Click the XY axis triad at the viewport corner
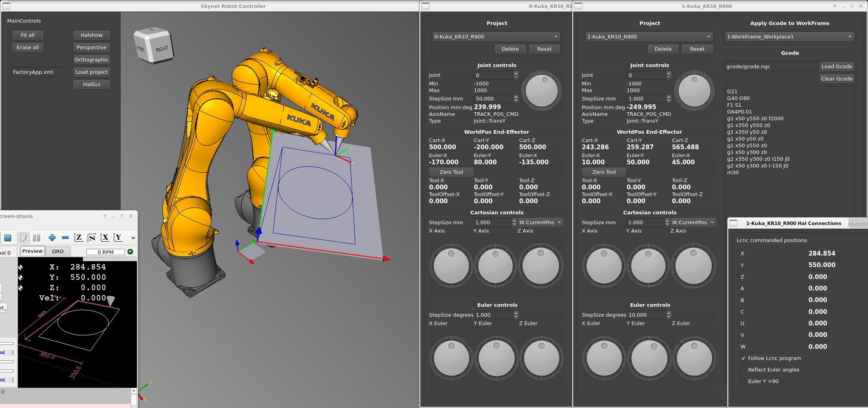868x408 pixels. 145,391
